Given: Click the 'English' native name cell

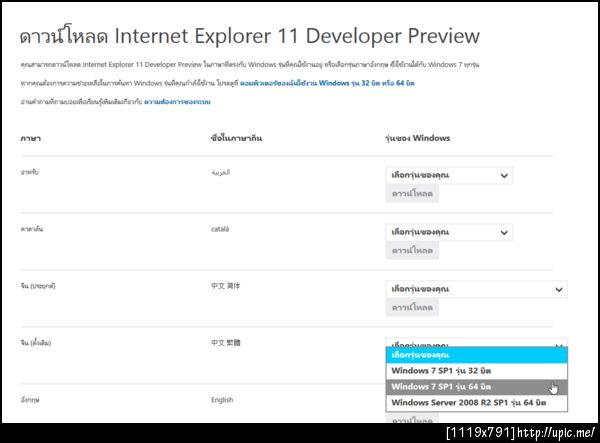Looking at the screenshot, I should point(222,400).
